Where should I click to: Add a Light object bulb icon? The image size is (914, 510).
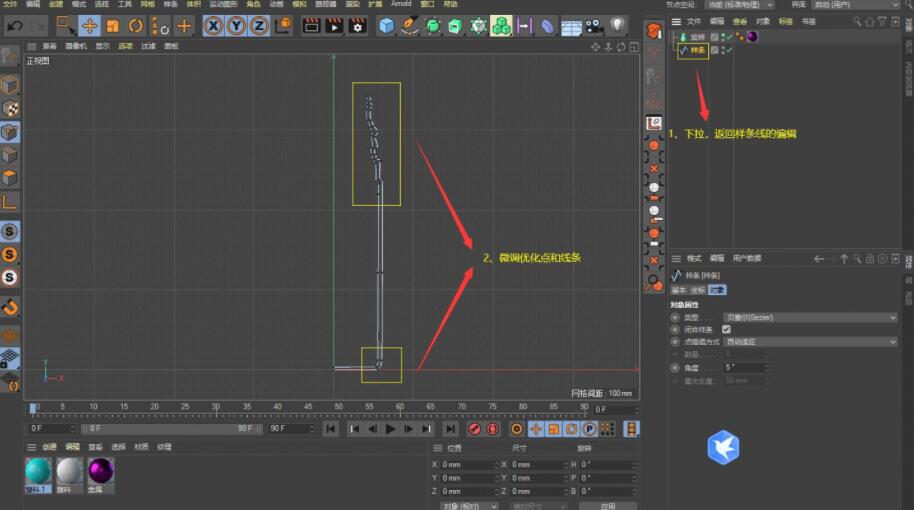[617, 25]
